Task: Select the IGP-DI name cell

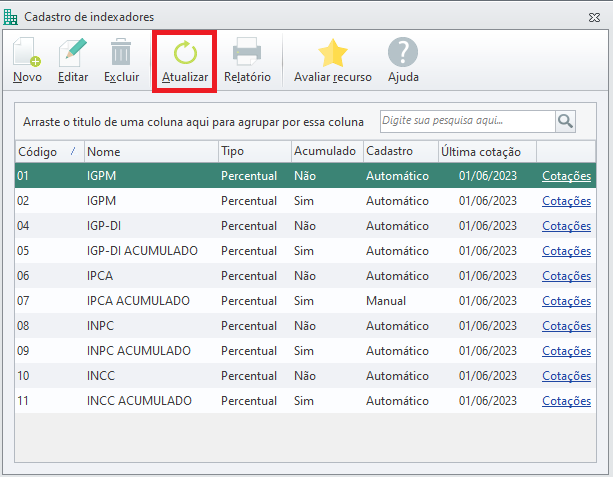Action: point(104,226)
